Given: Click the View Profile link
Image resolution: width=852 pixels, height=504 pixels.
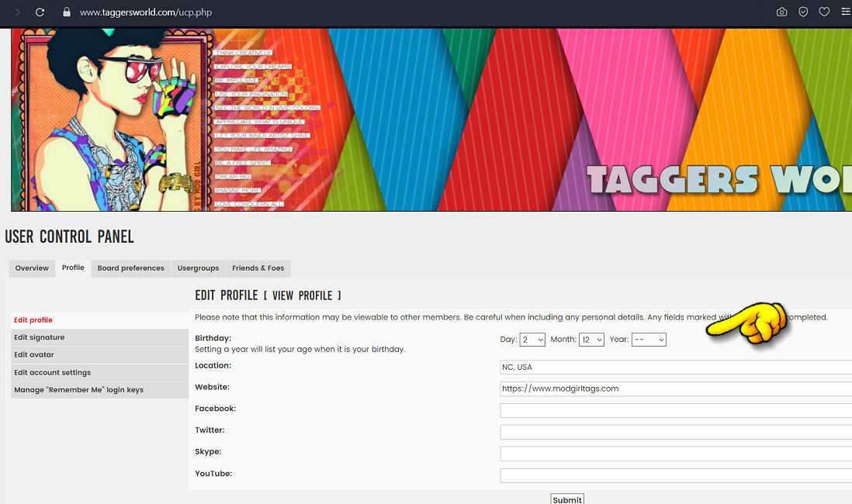Looking at the screenshot, I should 307,295.
